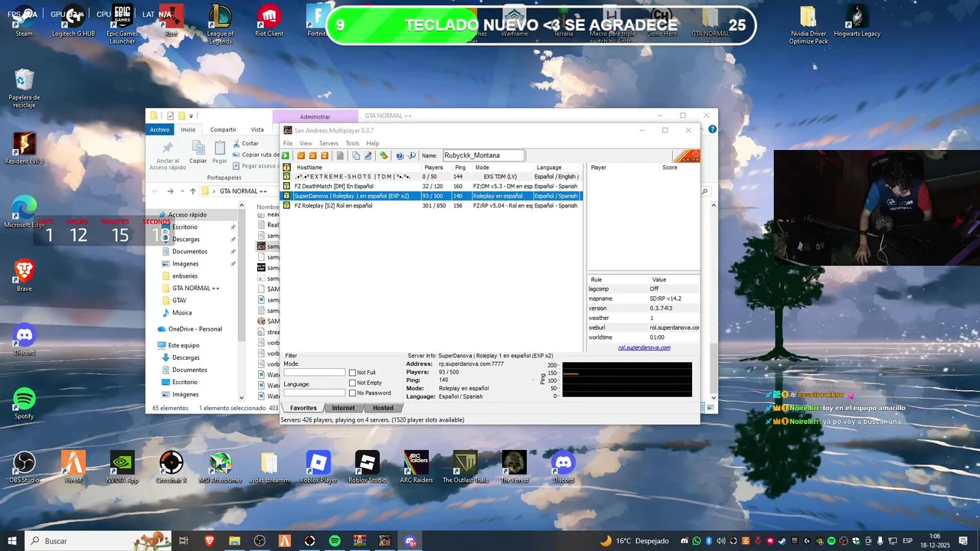Screen dimensions: 980x551
Task: Open the Tools menu in SA-MP
Action: click(x=352, y=143)
